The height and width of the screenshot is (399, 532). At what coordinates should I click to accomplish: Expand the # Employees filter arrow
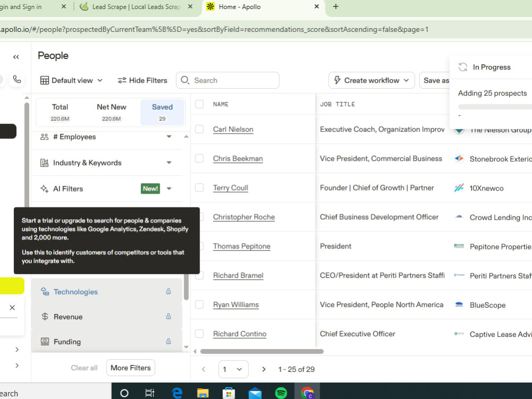[169, 136]
